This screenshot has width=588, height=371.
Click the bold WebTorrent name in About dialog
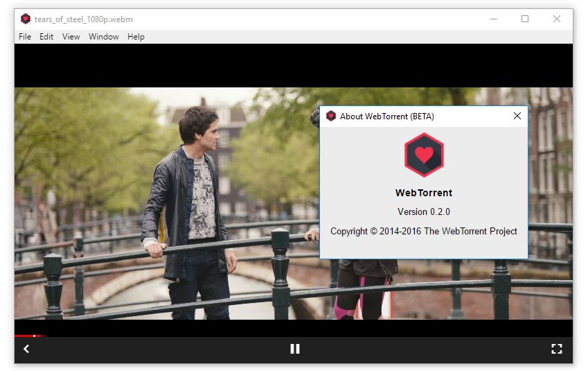click(x=424, y=193)
